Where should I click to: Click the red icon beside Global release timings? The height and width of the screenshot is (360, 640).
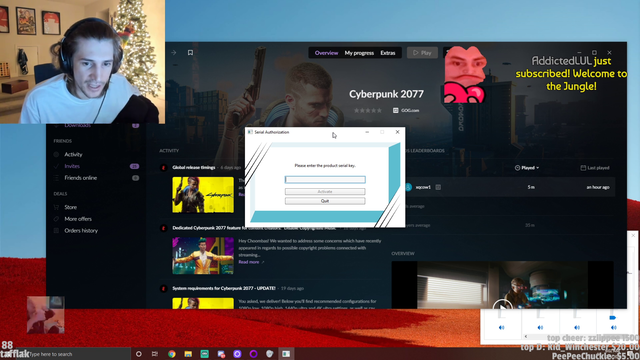pyautogui.click(x=164, y=167)
